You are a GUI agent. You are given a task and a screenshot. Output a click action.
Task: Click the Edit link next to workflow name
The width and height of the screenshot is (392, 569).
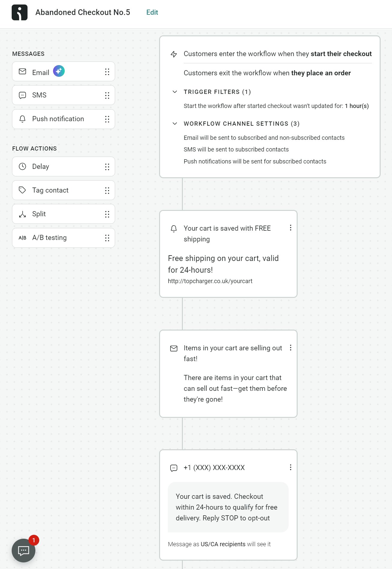152,12
